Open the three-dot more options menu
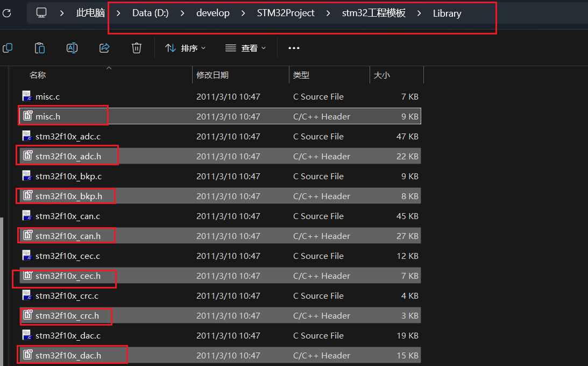 (x=294, y=48)
